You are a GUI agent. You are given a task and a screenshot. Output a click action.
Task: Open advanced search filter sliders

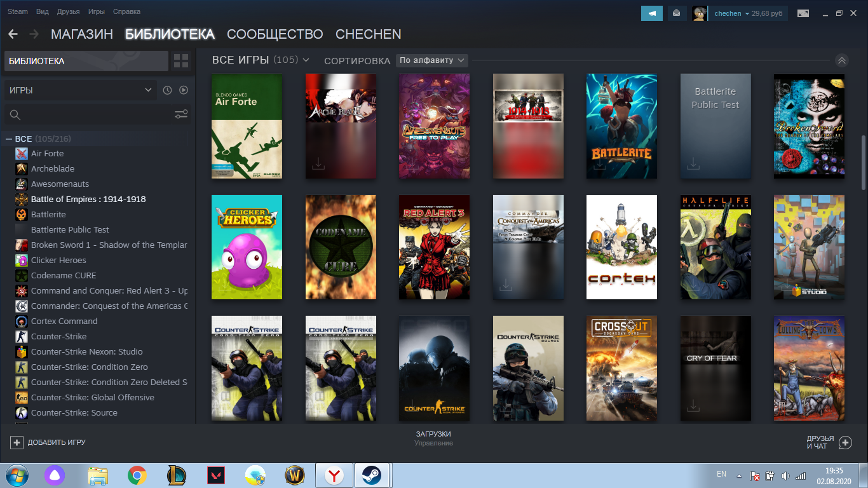[181, 114]
